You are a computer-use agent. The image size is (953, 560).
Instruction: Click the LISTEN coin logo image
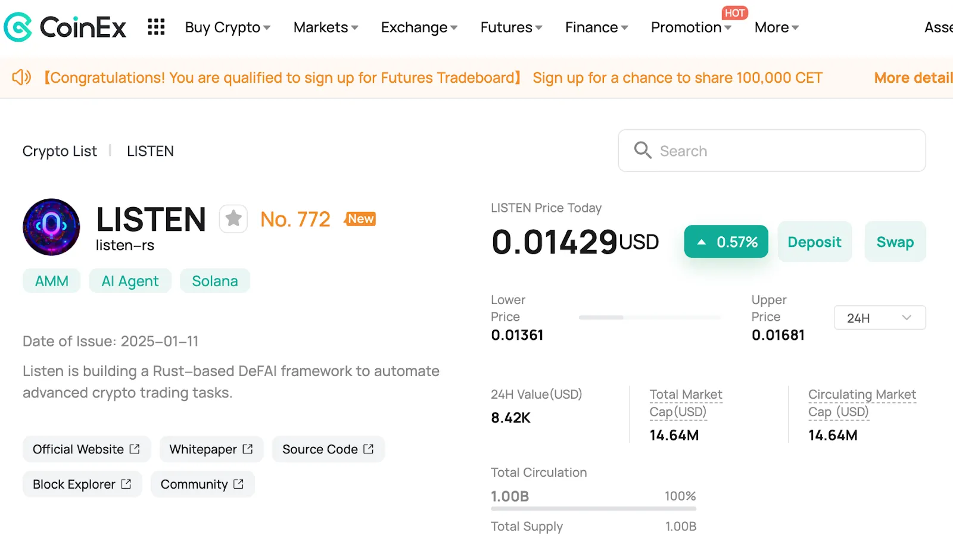[x=51, y=227]
